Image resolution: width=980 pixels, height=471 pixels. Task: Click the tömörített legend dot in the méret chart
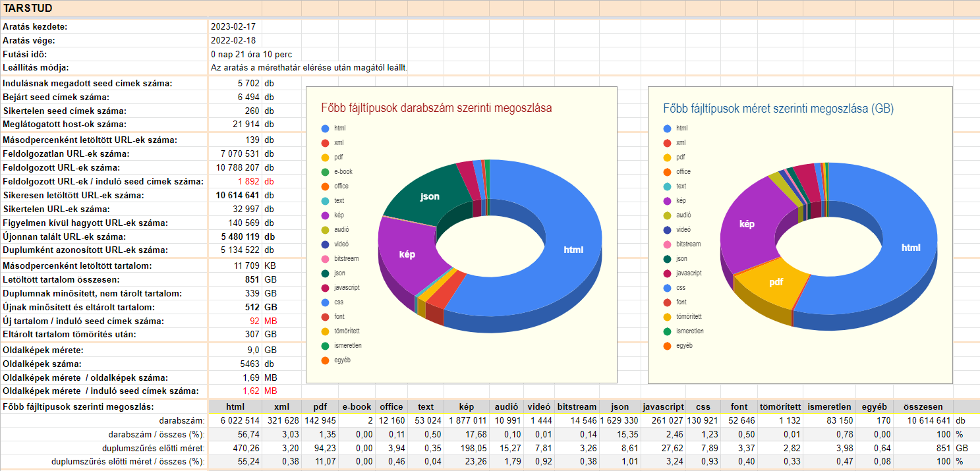pos(668,317)
